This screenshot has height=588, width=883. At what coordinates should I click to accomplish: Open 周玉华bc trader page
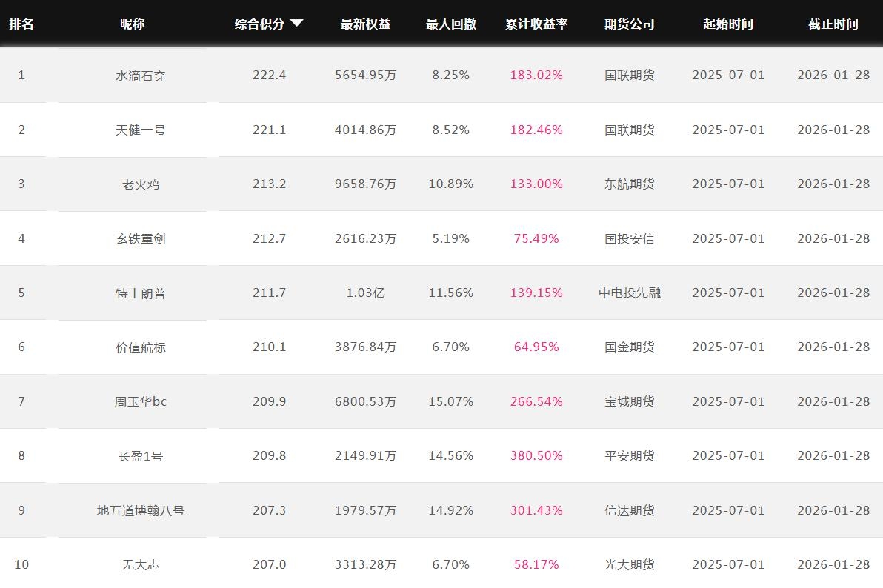(x=140, y=402)
